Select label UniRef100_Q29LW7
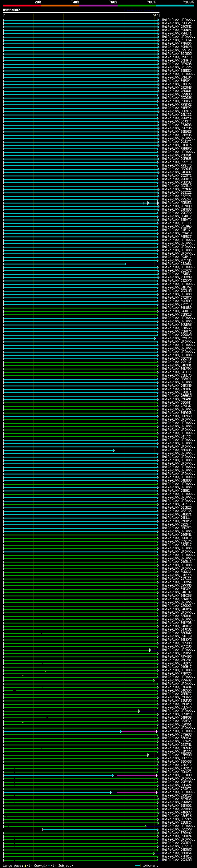This screenshot has height=868, width=197. (x=176, y=406)
